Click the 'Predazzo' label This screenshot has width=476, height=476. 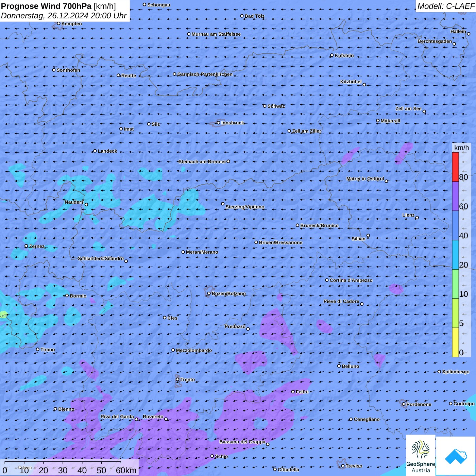[235, 326]
